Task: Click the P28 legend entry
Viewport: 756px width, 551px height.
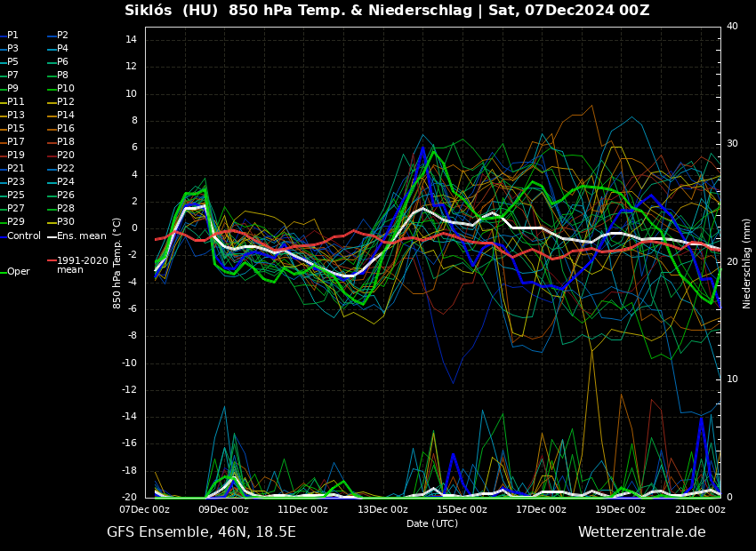Action: 66,209
